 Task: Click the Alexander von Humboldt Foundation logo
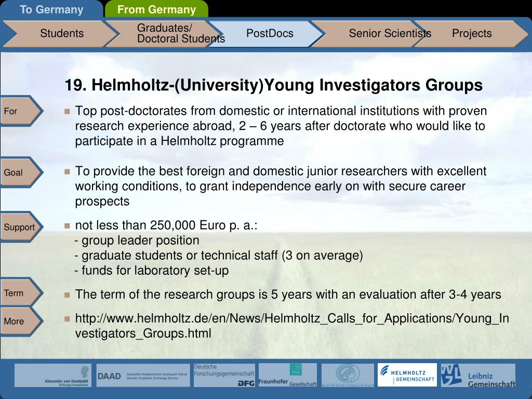click(53, 375)
